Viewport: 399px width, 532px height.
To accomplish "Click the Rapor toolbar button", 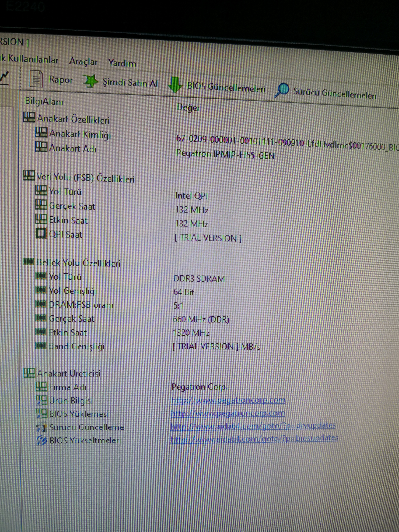I will [51, 79].
